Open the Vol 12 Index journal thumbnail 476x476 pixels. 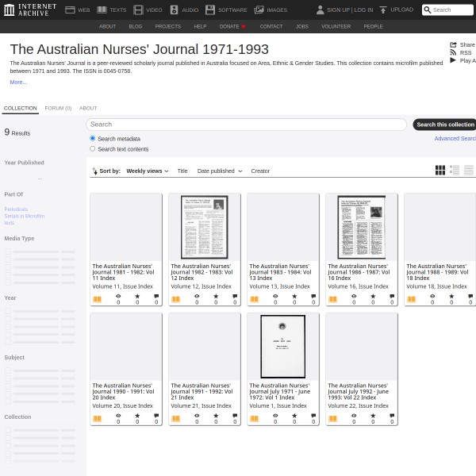tap(204, 227)
